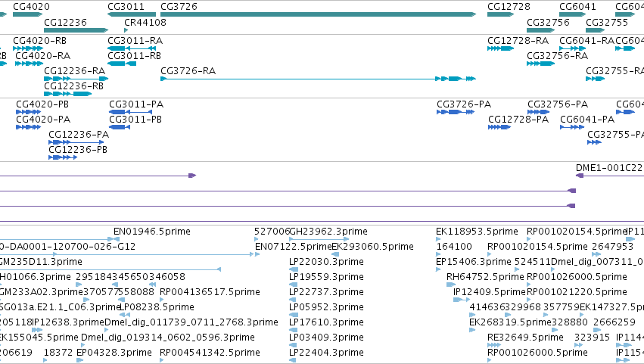Select the CG6041 gene feature
Image resolution: width=644 pixels, height=364 pixels.
click(x=573, y=14)
